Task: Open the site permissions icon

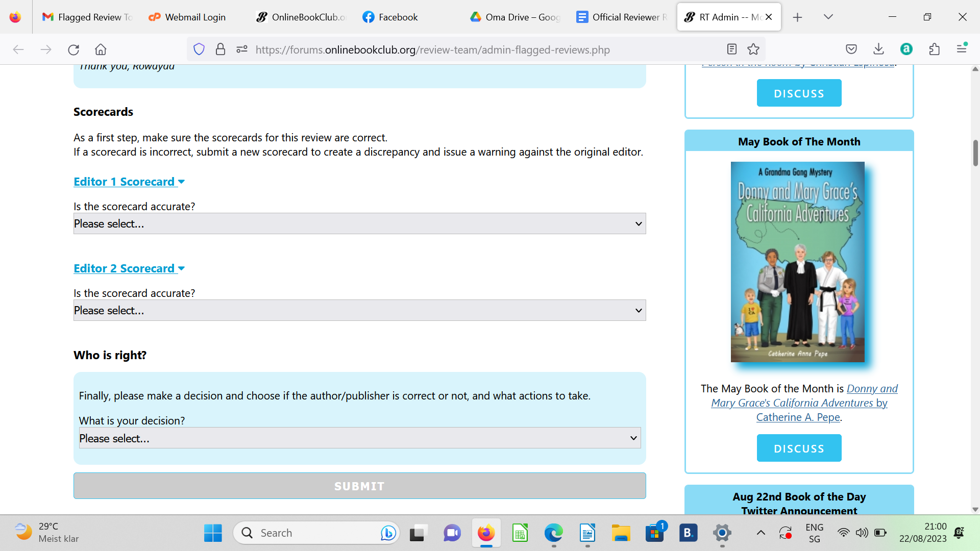Action: 242,49
